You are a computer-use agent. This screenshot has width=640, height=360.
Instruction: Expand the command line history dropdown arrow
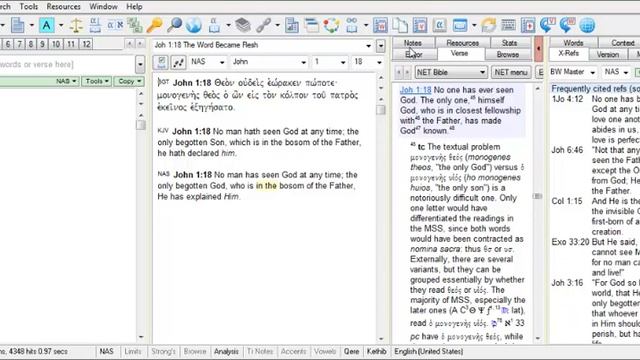click(140, 64)
